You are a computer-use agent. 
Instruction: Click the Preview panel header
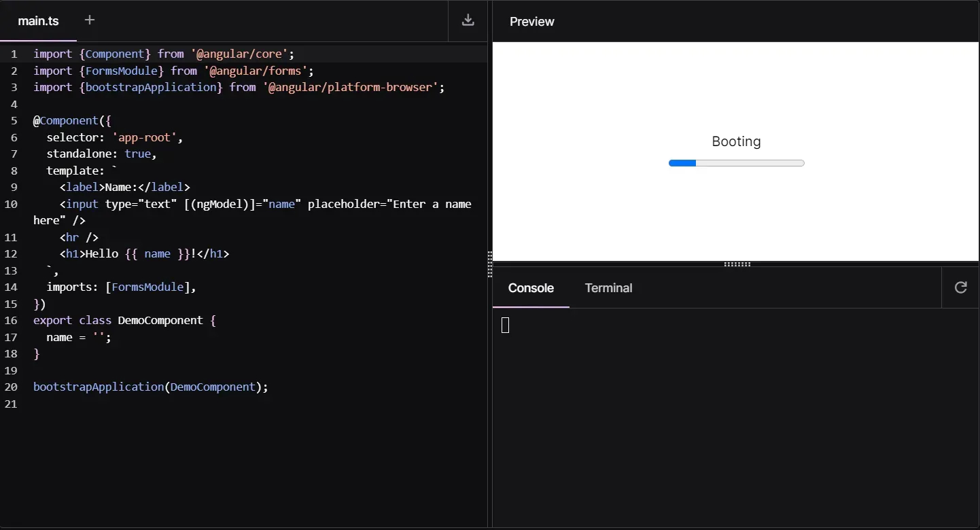click(532, 22)
